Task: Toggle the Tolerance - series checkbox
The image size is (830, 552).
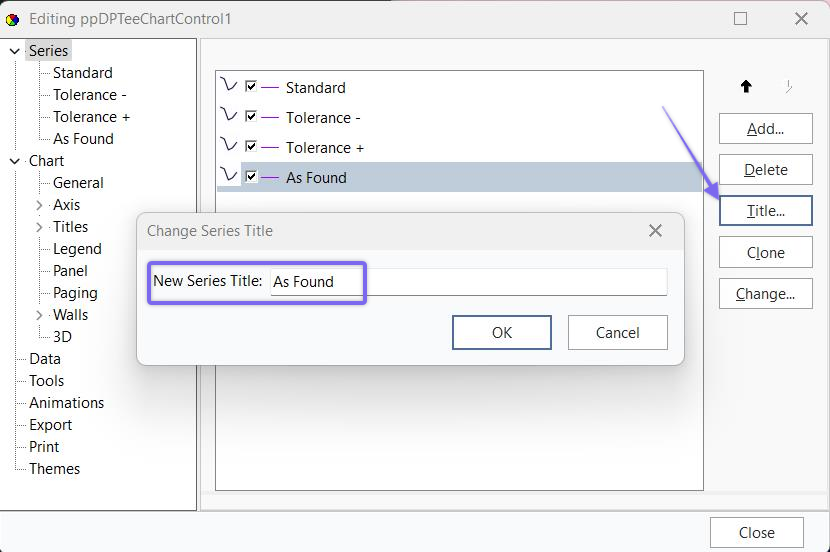Action: coord(251,117)
